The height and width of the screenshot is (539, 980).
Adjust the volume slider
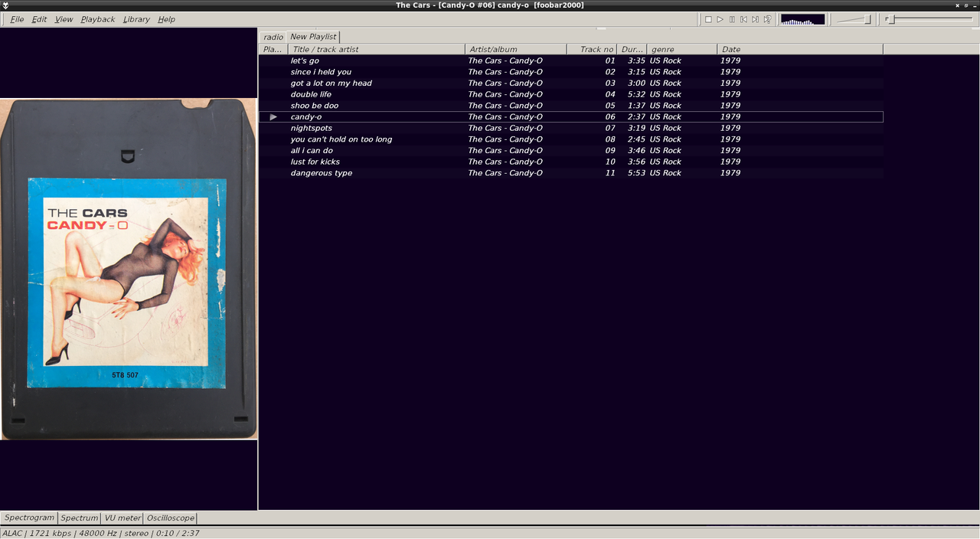pos(854,19)
